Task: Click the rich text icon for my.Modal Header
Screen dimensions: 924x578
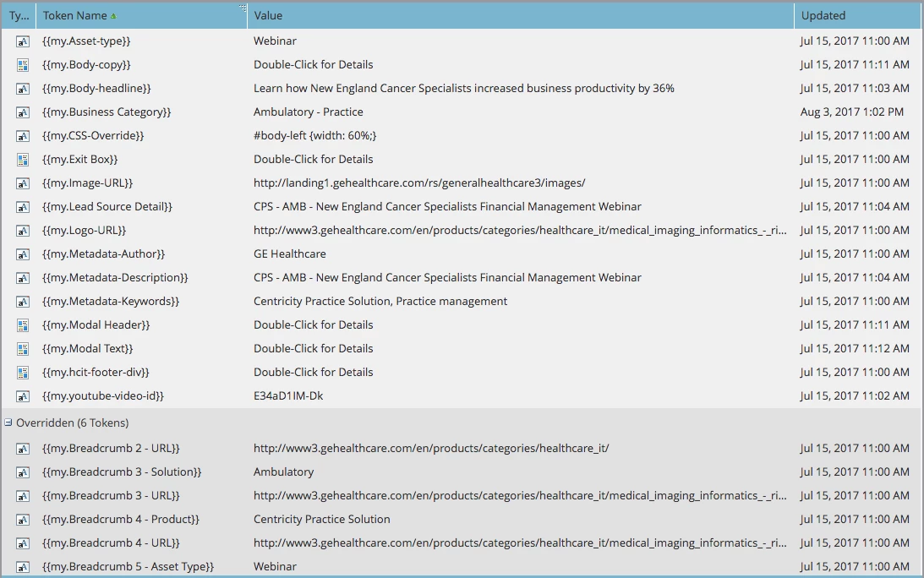Action: (22, 325)
